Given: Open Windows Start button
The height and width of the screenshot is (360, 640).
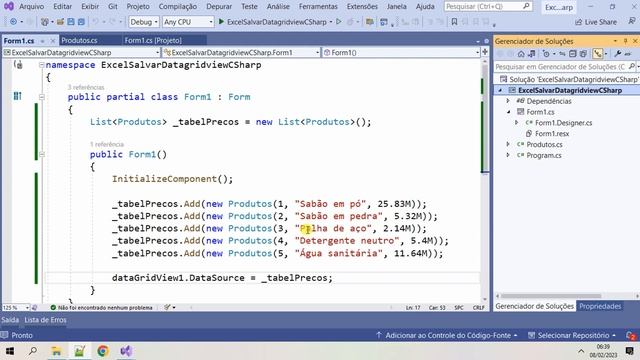Looking at the screenshot, I should pyautogui.click(x=10, y=351).
